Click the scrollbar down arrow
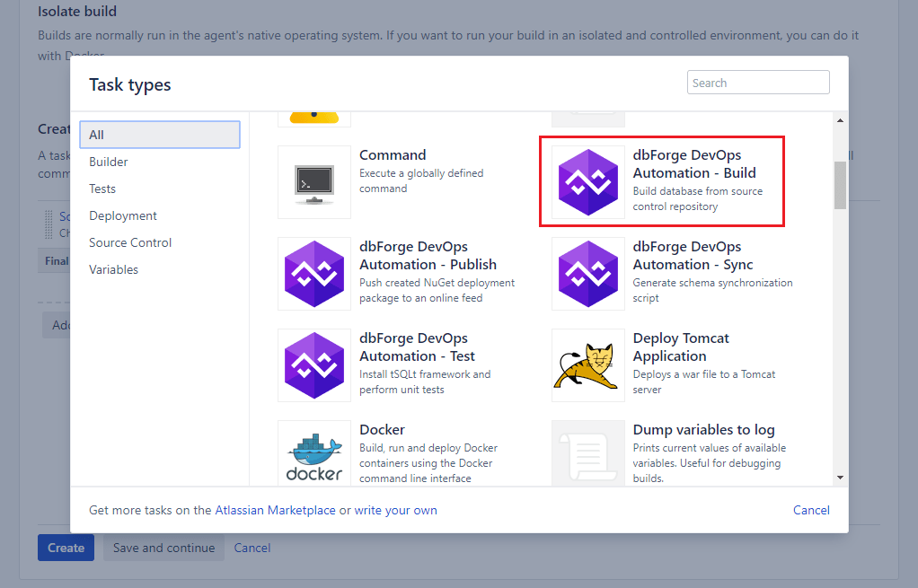The height and width of the screenshot is (588, 918). click(840, 478)
